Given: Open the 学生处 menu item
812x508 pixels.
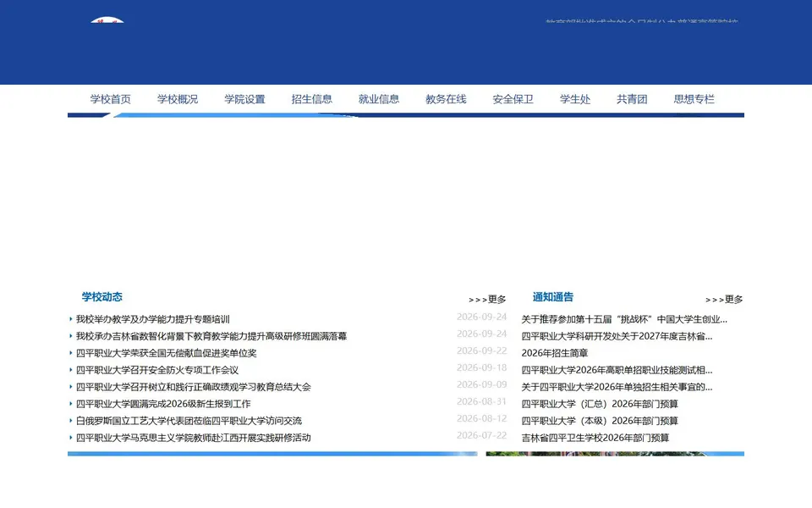Looking at the screenshot, I should (575, 99).
